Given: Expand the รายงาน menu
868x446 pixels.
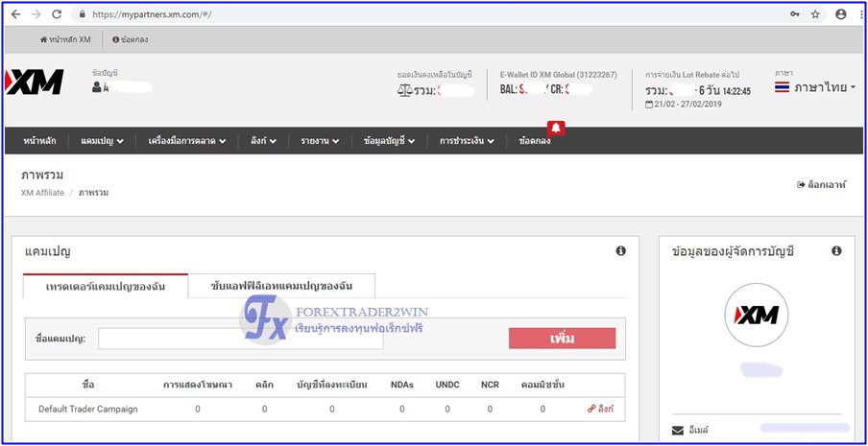Looking at the screenshot, I should click(x=320, y=141).
